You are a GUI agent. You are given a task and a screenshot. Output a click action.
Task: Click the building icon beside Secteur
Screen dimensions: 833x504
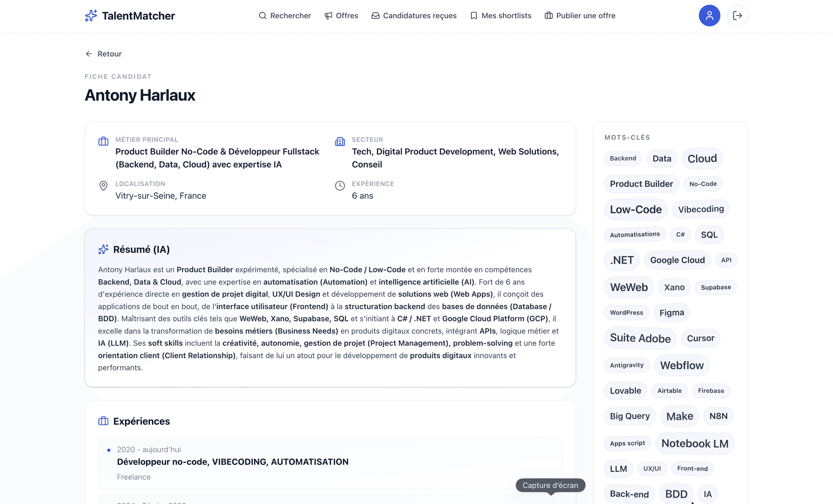340,141
